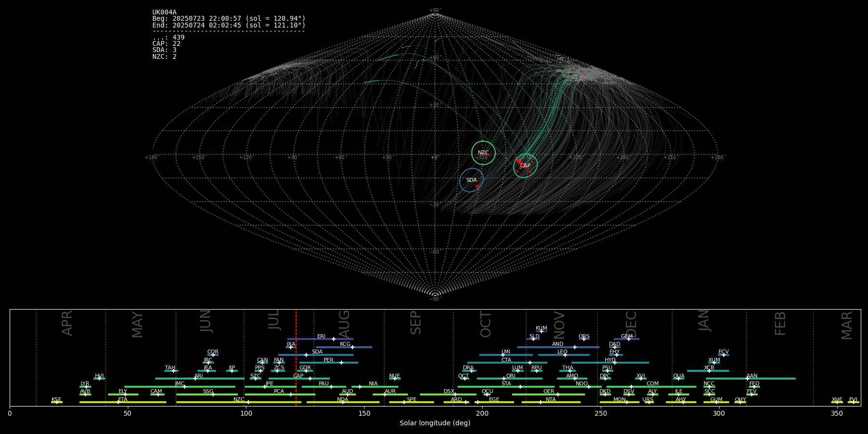Click the sporadic count '...: 439' entry
868x434 pixels.
tap(168, 37)
